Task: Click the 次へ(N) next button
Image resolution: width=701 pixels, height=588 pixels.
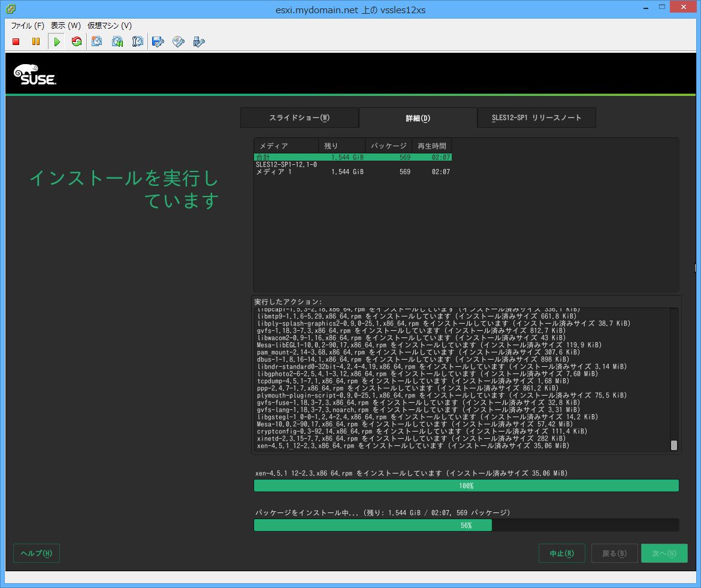Action: pos(664,553)
